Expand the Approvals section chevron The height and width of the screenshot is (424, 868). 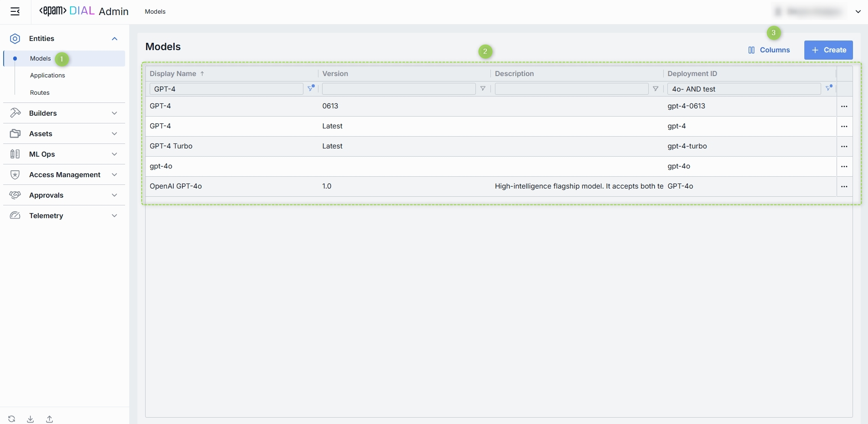click(115, 195)
